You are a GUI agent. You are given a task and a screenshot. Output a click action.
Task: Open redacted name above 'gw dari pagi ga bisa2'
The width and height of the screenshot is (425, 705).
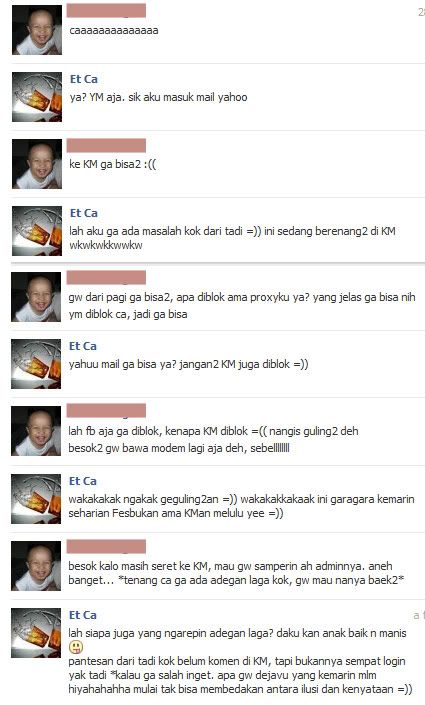(106, 278)
